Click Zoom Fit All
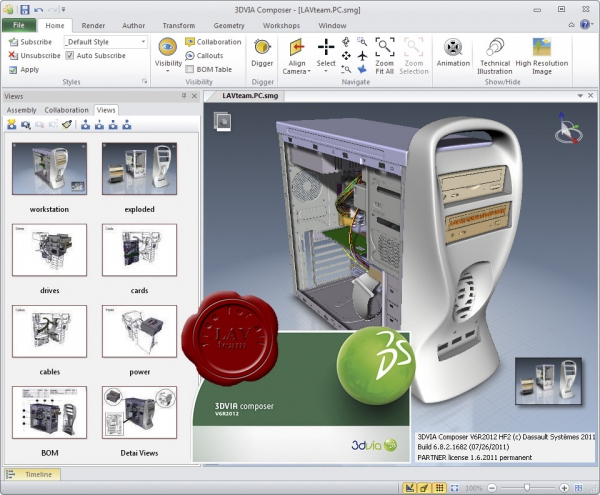The image size is (600, 495). pos(385,56)
